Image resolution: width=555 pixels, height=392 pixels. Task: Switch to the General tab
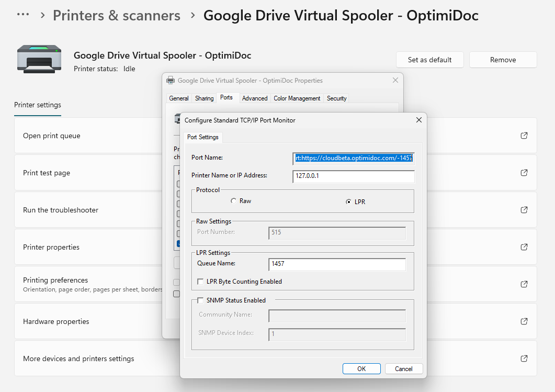pos(179,98)
